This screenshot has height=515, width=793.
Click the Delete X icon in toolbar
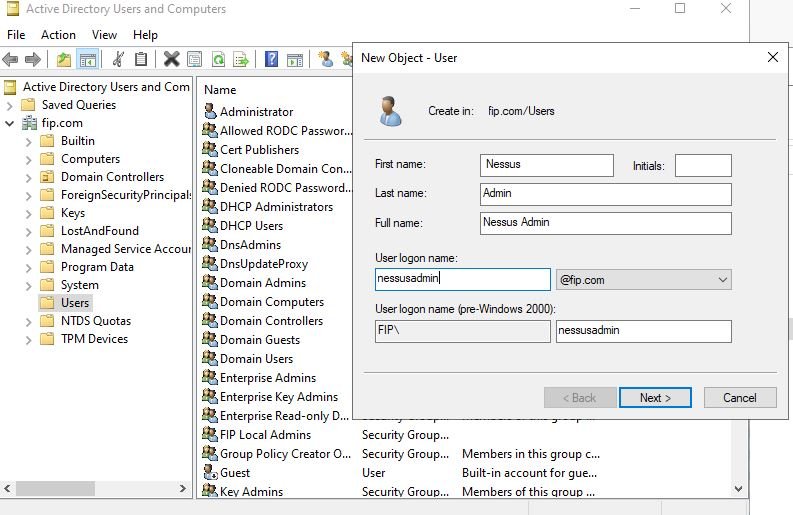(x=171, y=60)
